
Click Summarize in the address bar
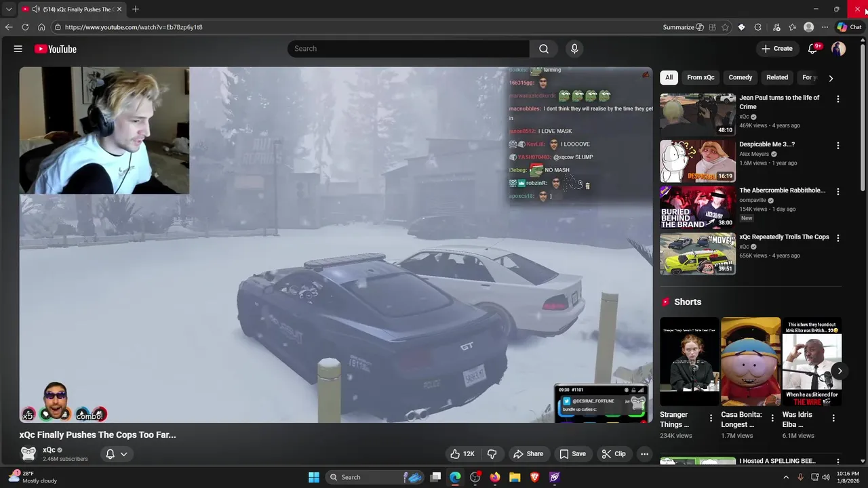pos(683,27)
